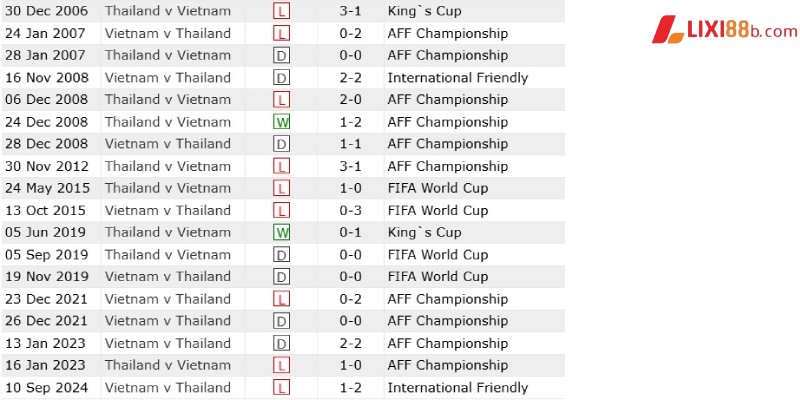The image size is (800, 400).
Task: Click FIFA World Cup competition for 05 Sep 2019
Action: point(438,255)
